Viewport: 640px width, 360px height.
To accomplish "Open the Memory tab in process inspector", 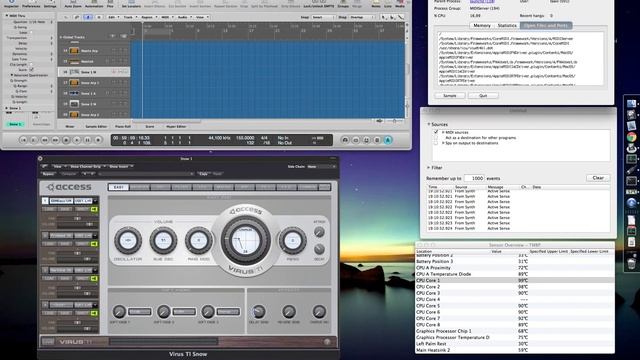I will [482, 25].
